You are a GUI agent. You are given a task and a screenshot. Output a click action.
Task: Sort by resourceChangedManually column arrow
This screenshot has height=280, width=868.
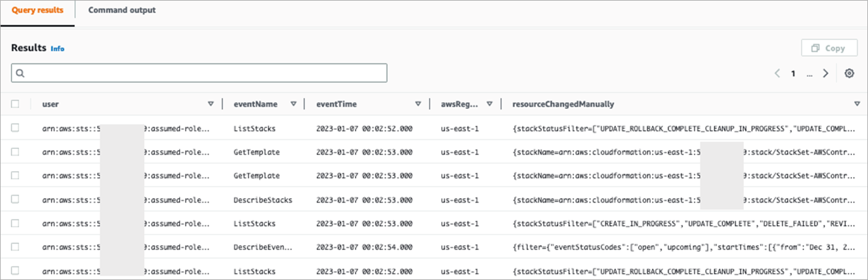click(x=857, y=104)
